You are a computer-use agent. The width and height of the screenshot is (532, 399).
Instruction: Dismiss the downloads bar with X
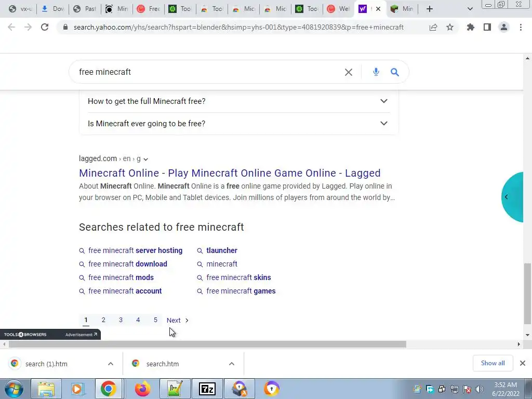(x=523, y=363)
